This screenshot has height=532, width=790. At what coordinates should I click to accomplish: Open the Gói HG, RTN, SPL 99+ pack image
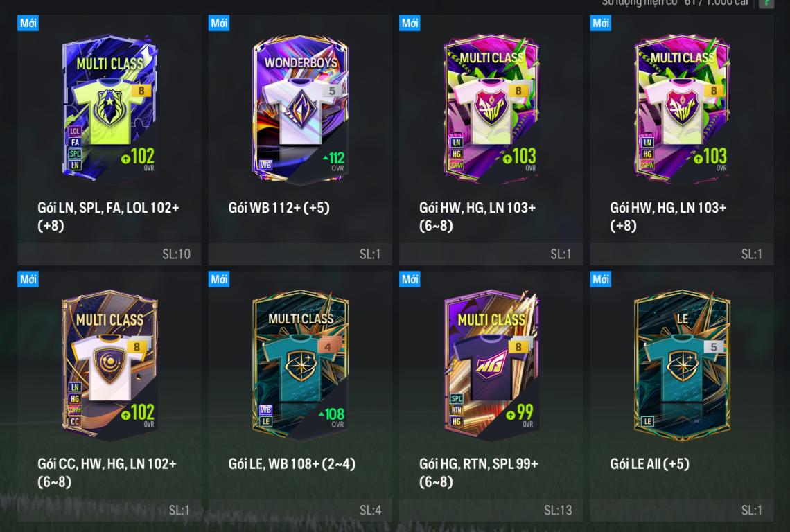491,363
